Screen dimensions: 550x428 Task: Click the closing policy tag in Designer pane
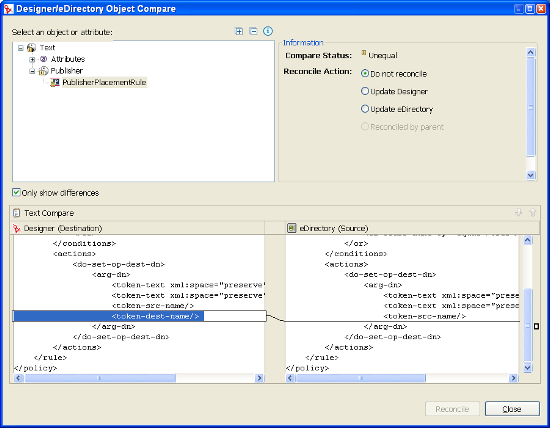(x=35, y=368)
